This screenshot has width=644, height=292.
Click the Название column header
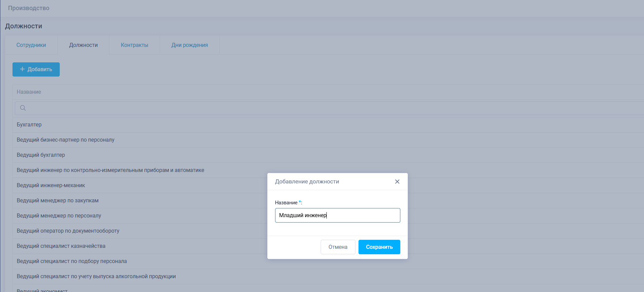pyautogui.click(x=29, y=92)
